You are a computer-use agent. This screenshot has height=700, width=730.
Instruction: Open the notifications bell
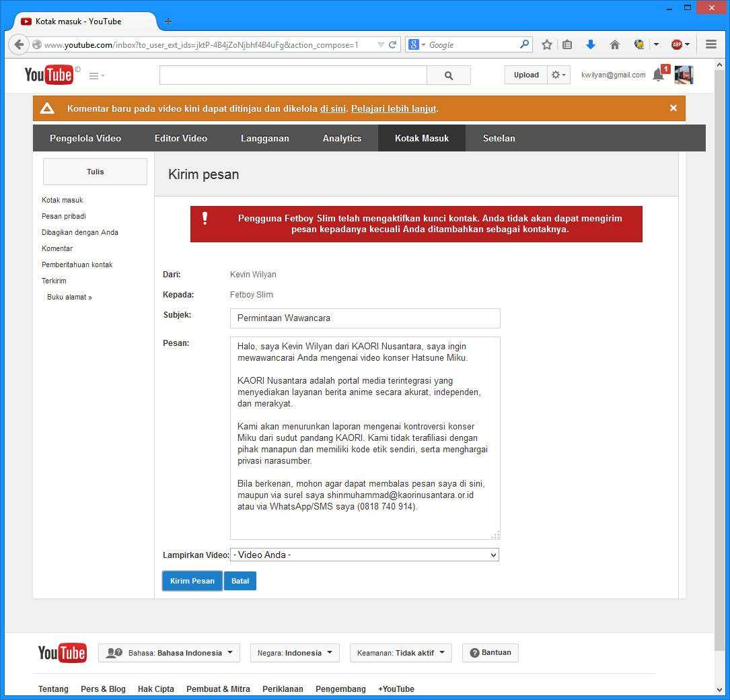coord(659,75)
